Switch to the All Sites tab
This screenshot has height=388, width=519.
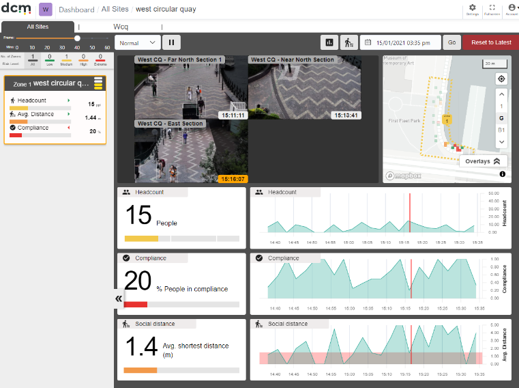click(38, 27)
